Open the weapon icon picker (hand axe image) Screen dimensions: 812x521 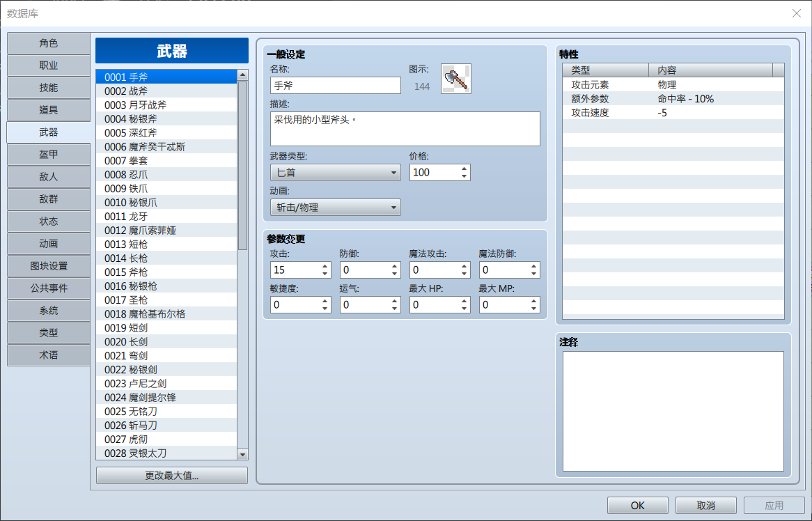click(455, 79)
